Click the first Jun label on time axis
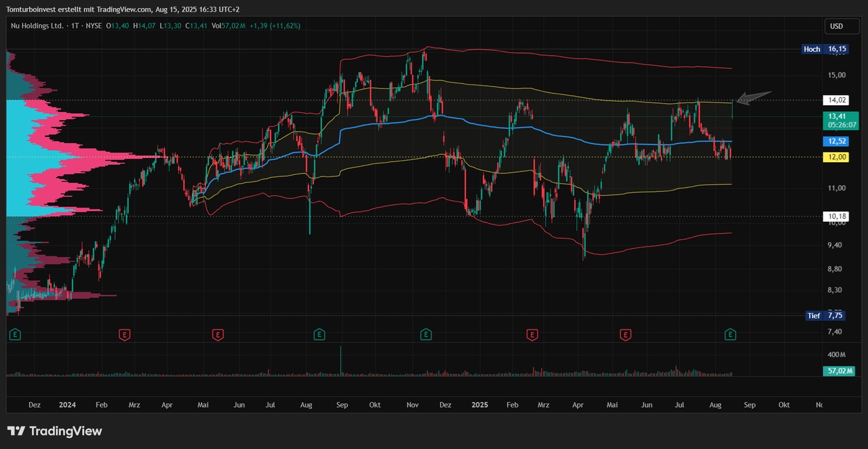This screenshot has width=868, height=449. click(239, 405)
